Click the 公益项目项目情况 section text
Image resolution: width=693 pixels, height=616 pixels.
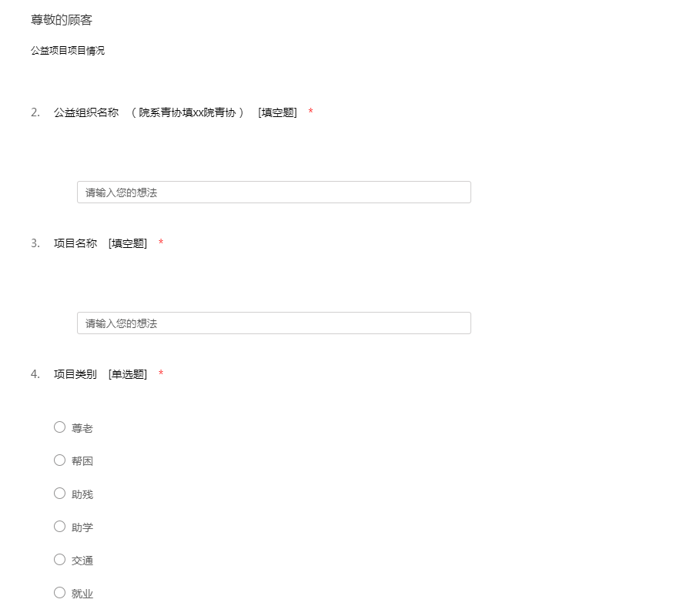click(x=68, y=51)
